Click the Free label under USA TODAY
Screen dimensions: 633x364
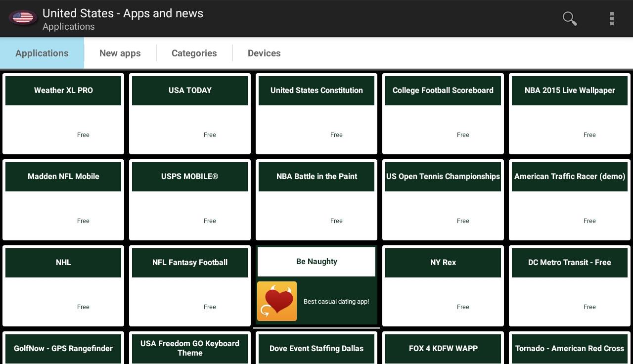(210, 135)
